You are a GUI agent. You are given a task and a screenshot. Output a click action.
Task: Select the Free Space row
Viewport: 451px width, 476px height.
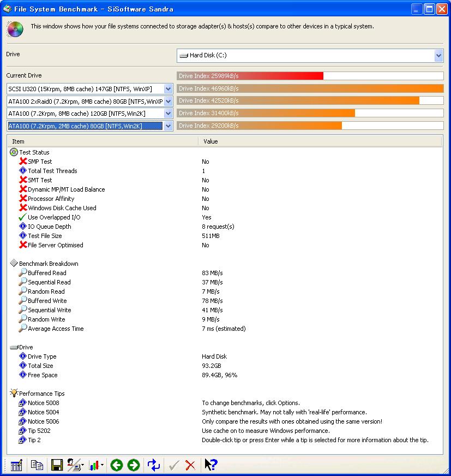click(x=225, y=375)
